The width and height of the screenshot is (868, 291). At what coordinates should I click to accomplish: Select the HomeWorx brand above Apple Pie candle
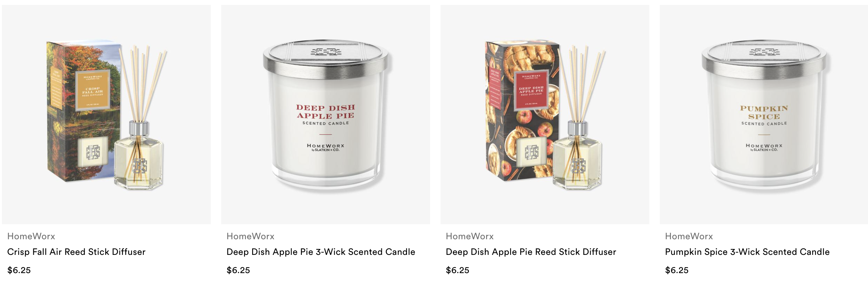pos(251,236)
